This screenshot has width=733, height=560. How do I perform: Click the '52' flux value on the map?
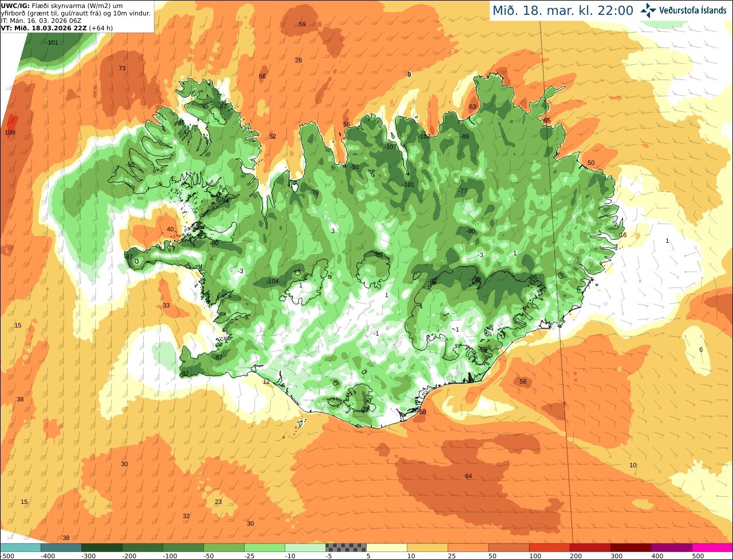(273, 137)
